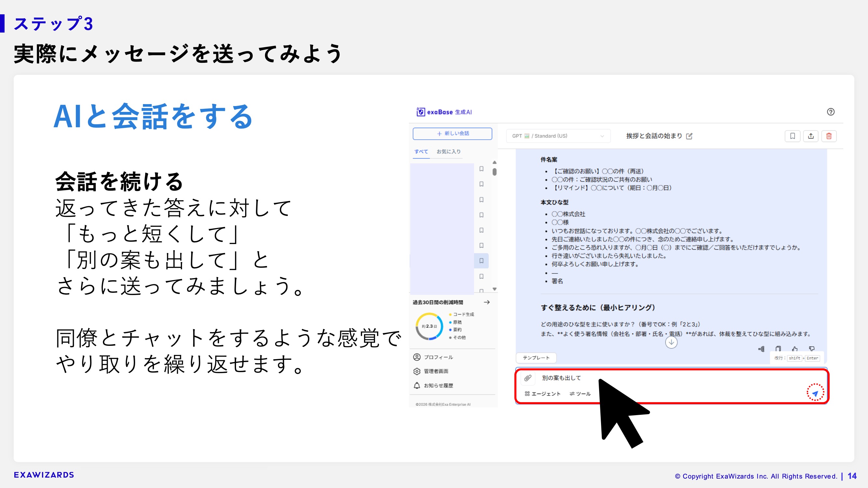The height and width of the screenshot is (488, 868).
Task: Select the 要約 legend entry
Action: click(455, 330)
